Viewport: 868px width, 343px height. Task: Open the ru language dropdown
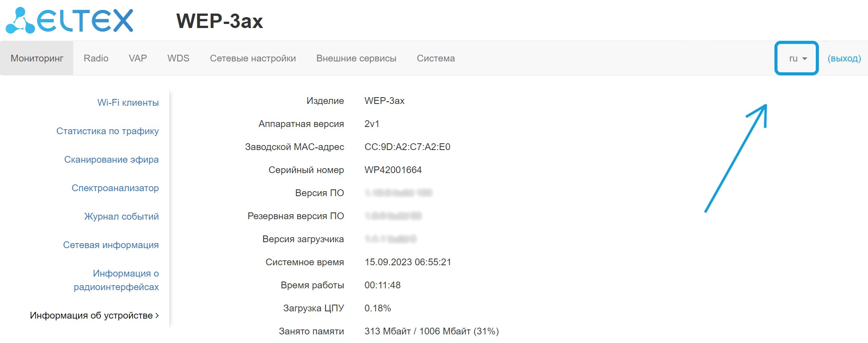[x=797, y=58]
